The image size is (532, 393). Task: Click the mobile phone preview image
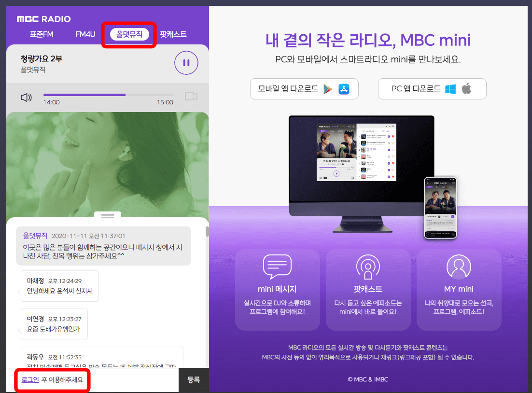[x=440, y=208]
